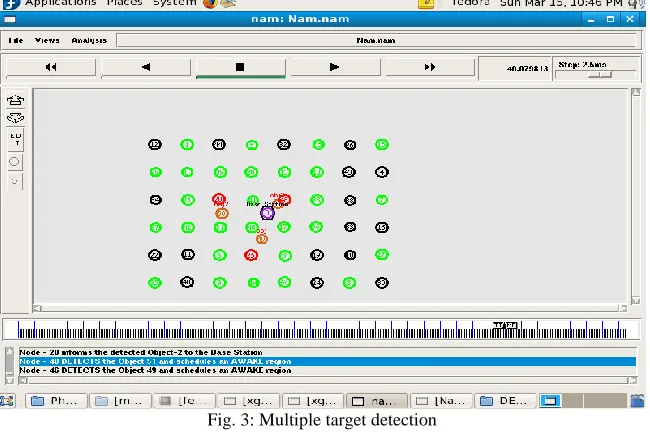Click the small icon below the circle tool
This screenshot has height=432, width=650.
(x=15, y=181)
